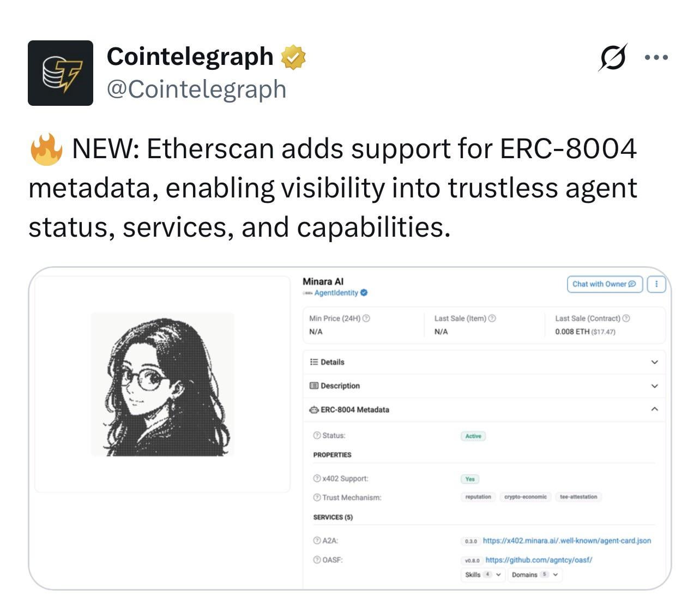Image resolution: width=700 pixels, height=595 pixels.
Task: Open the Grok slash-circle icon
Action: click(x=612, y=57)
